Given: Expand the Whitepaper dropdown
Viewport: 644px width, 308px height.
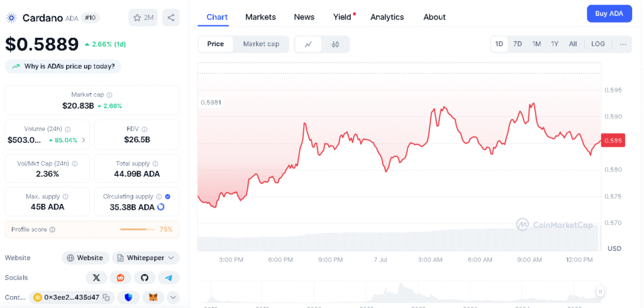Looking at the screenshot, I should (x=146, y=258).
